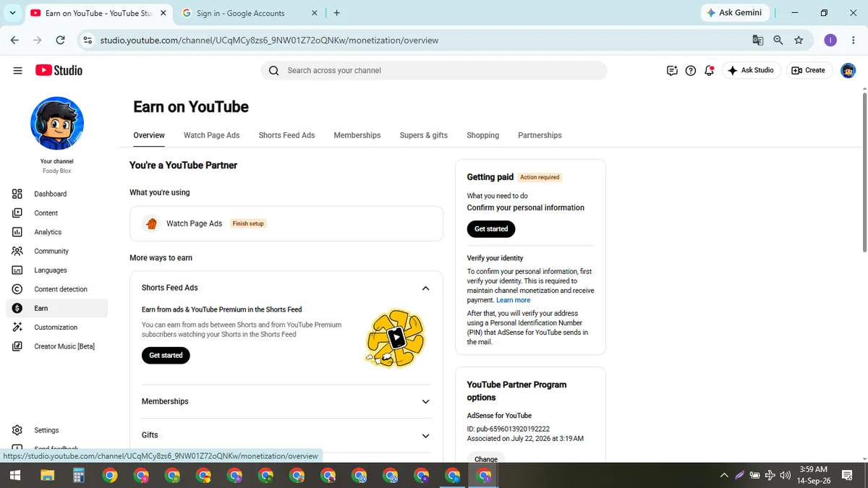The image size is (868, 488).
Task: Expand the Gifts section
Action: (x=425, y=436)
